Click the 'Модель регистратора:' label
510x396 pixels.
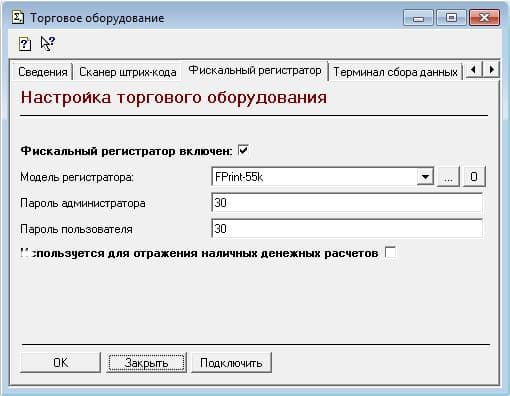pyautogui.click(x=77, y=177)
